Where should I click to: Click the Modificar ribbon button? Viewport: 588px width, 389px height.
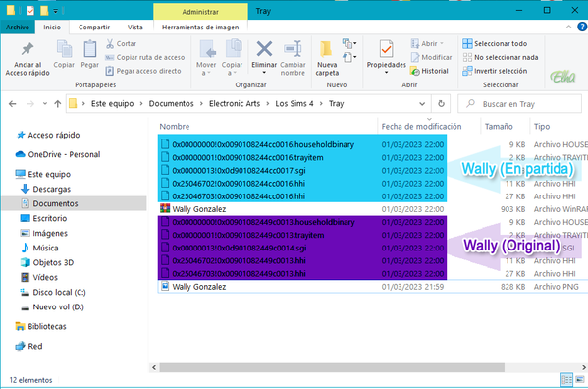click(x=431, y=57)
